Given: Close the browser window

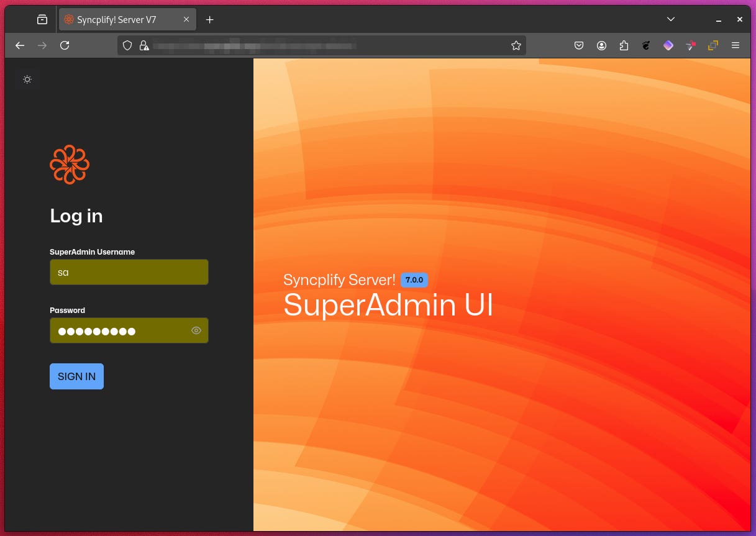Looking at the screenshot, I should pyautogui.click(x=739, y=20).
